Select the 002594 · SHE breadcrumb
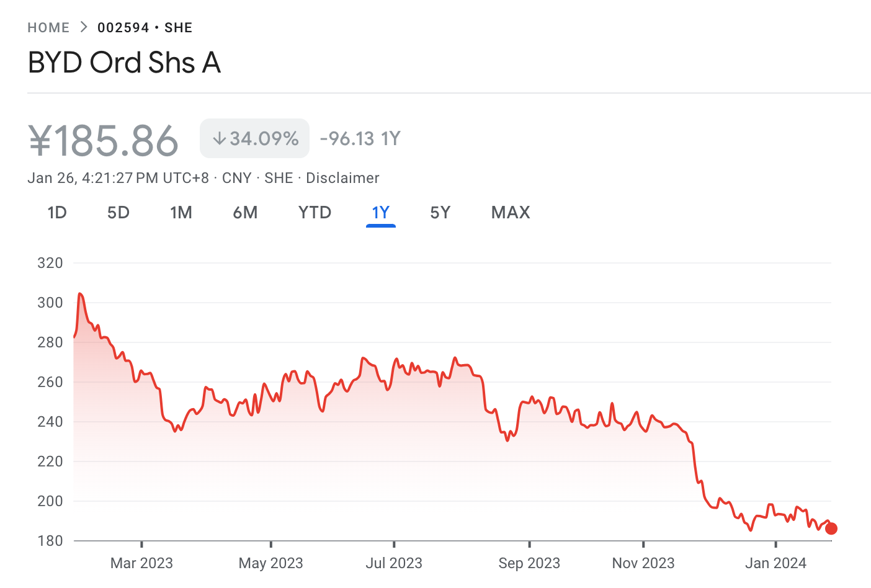 145,28
